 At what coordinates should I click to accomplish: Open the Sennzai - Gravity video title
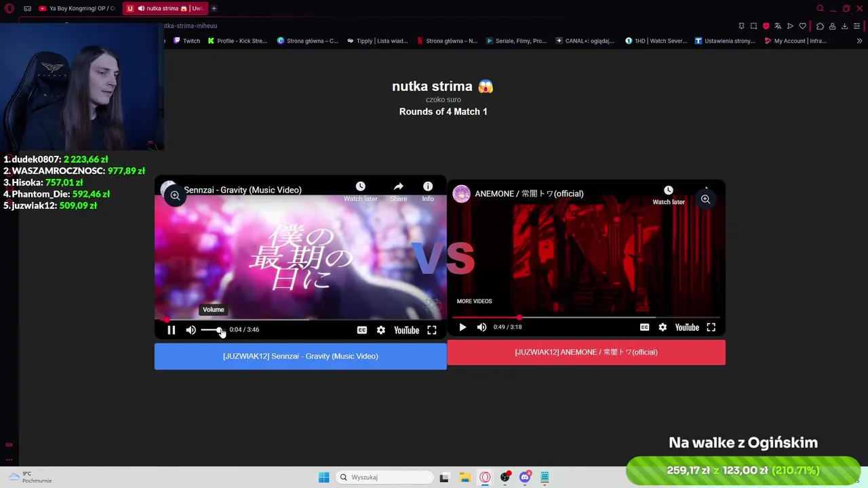(x=243, y=190)
